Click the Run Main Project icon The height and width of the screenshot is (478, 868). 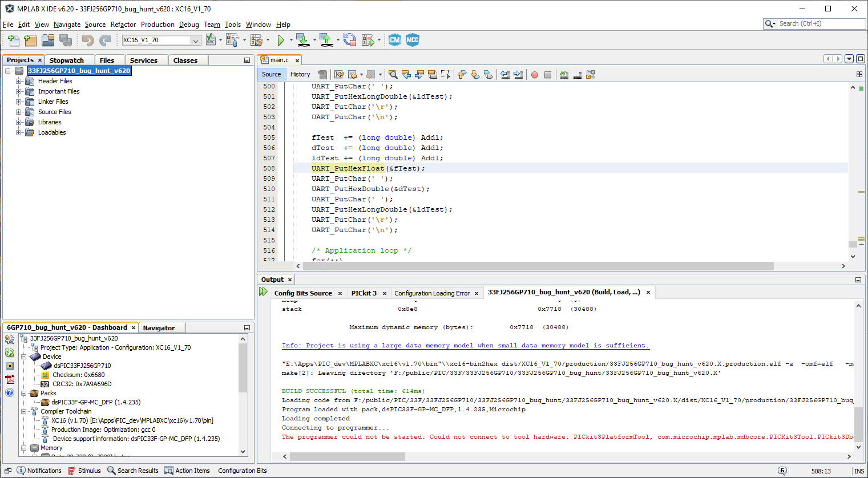281,40
